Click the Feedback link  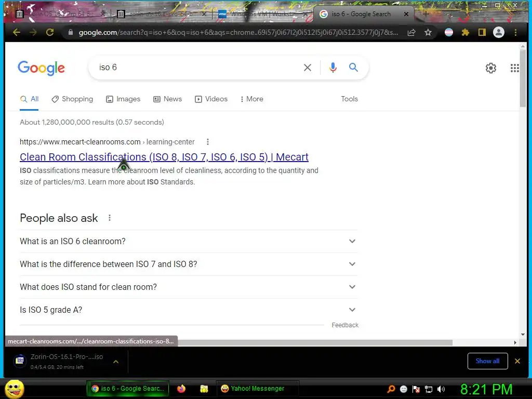(345, 325)
